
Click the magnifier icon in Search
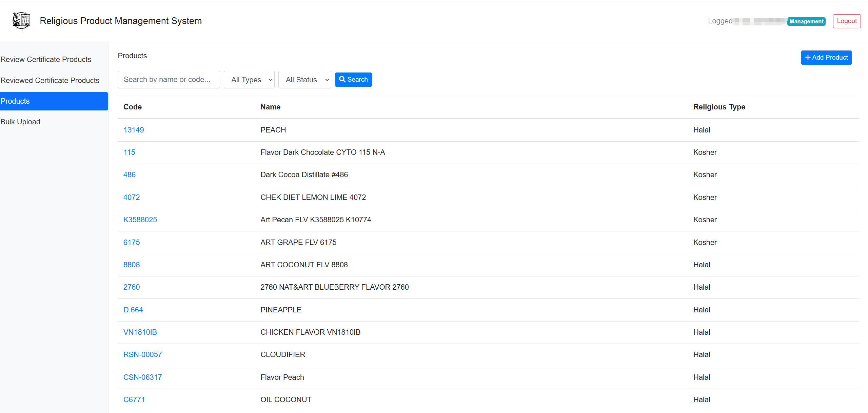[x=342, y=79]
